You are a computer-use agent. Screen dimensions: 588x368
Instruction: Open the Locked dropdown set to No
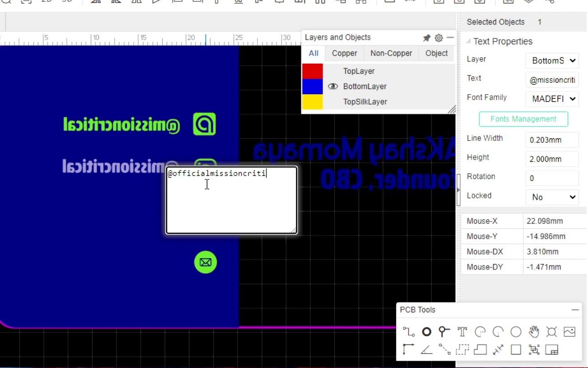552,197
